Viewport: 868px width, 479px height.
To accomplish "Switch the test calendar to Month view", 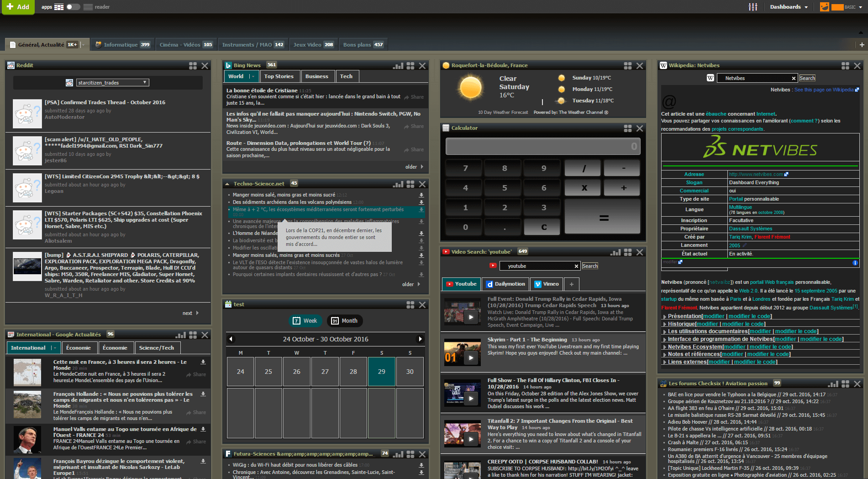I will click(x=345, y=320).
